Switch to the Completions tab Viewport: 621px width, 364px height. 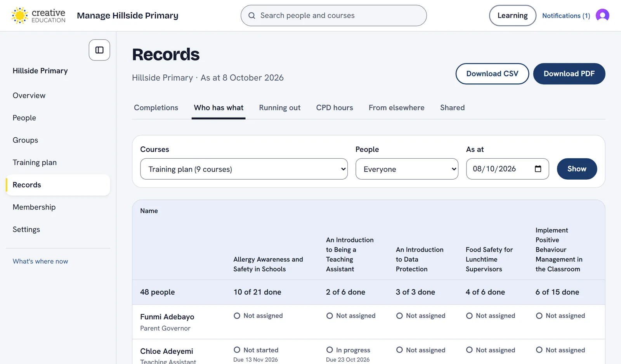coord(156,107)
